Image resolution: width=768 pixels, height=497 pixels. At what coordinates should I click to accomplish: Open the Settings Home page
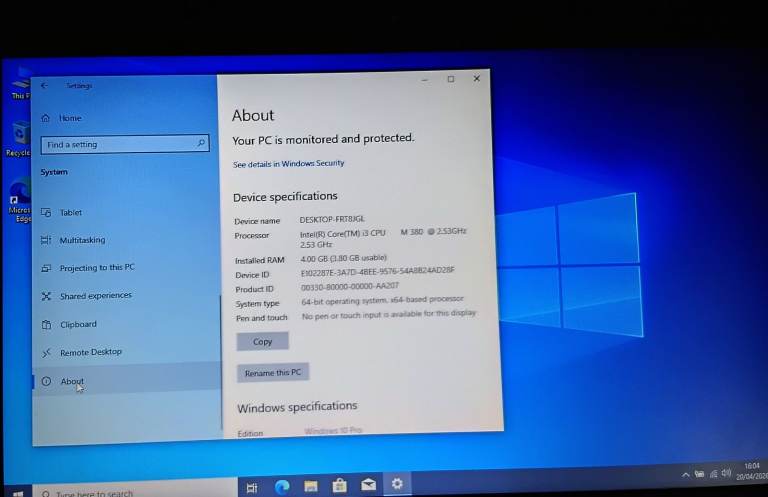click(x=69, y=118)
